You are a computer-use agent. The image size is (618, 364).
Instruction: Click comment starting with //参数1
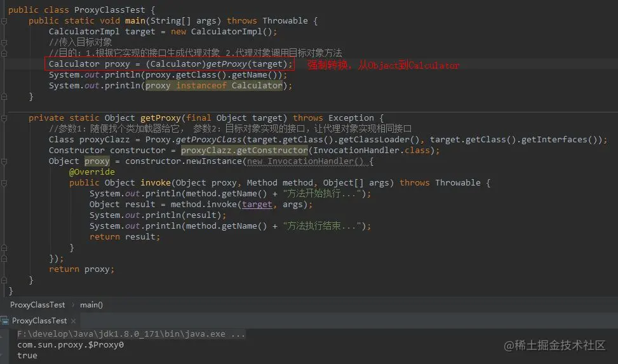[x=230, y=128]
